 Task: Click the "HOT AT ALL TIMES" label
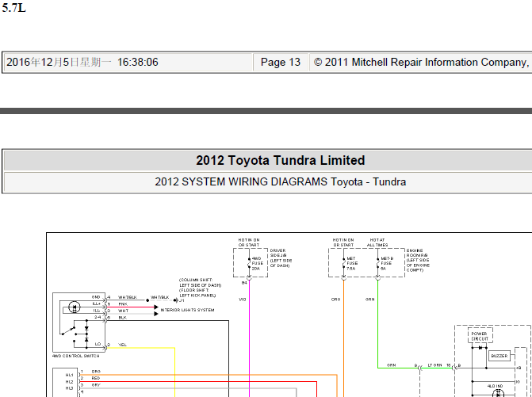click(377, 242)
